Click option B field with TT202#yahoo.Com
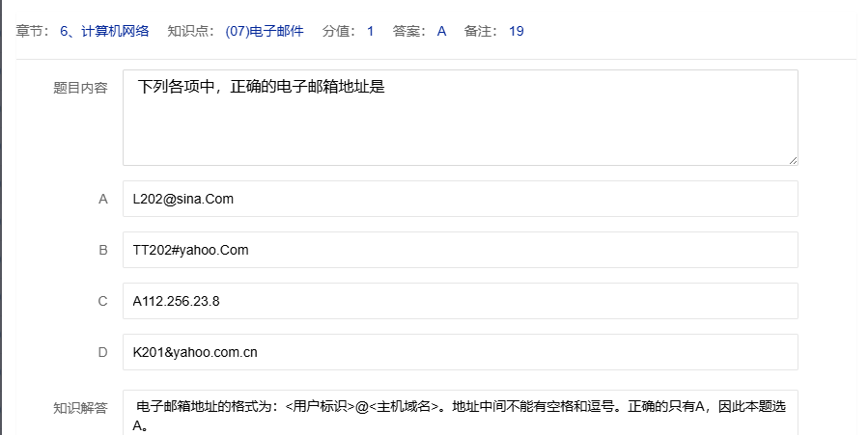Screen dimensions: 868x435 click(460, 250)
